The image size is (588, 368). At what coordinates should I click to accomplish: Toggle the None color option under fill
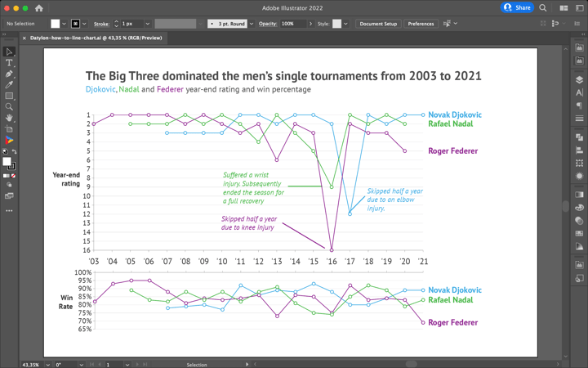click(x=14, y=176)
